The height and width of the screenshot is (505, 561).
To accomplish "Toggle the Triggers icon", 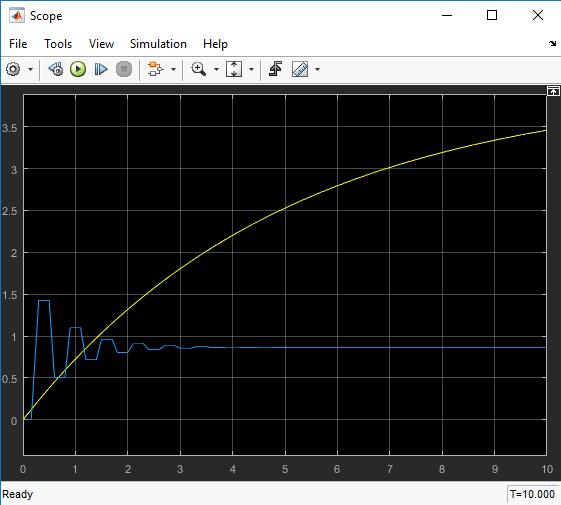I will point(276,69).
